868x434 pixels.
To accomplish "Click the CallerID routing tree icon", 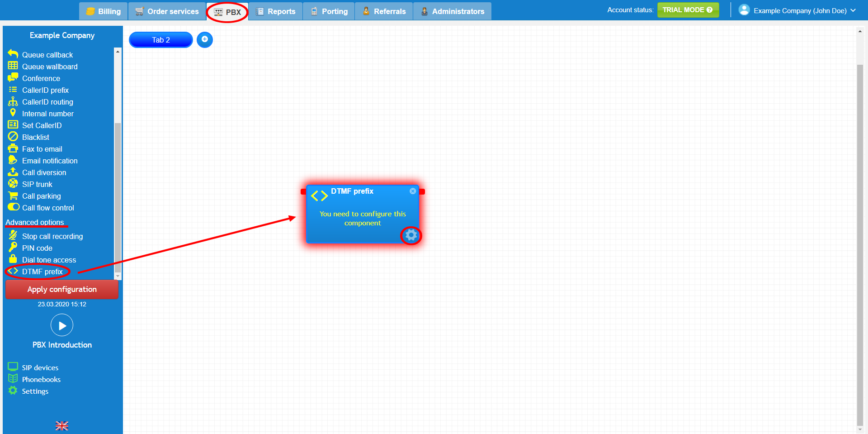I will [13, 101].
